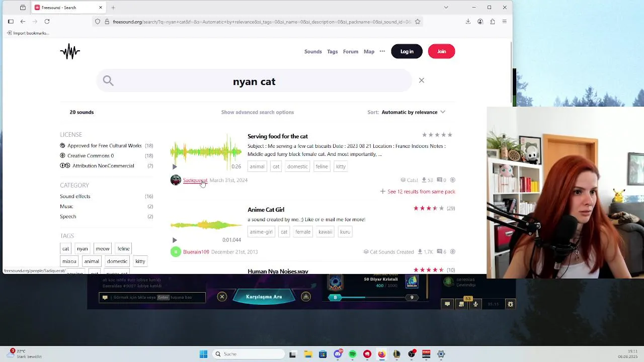
Task: Click Karşılaşma Ara button in game client
Action: 264,297
